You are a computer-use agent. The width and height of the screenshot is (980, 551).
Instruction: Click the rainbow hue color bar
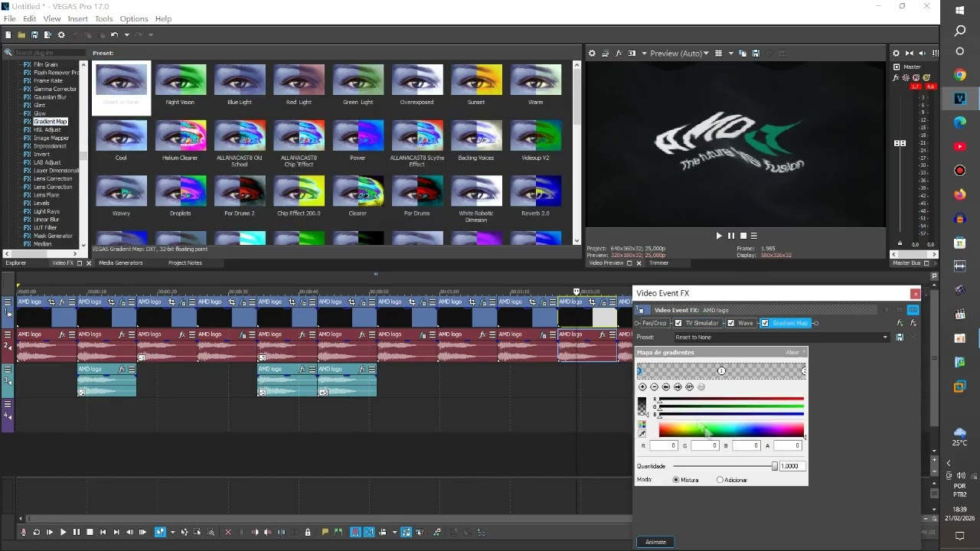point(731,430)
